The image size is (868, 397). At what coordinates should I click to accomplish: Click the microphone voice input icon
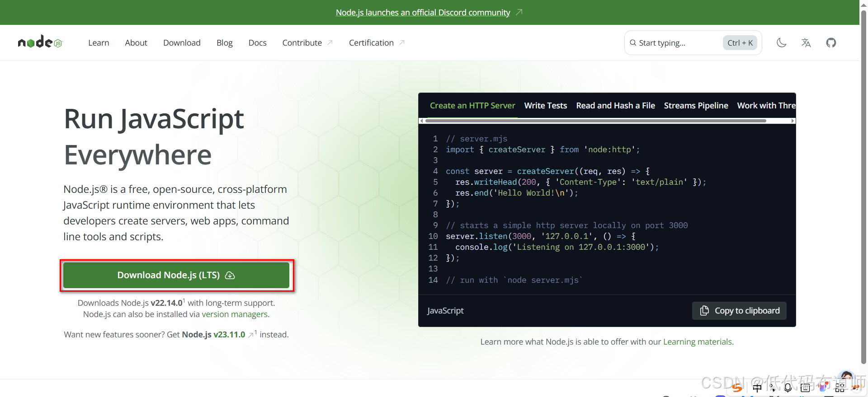pos(788,388)
